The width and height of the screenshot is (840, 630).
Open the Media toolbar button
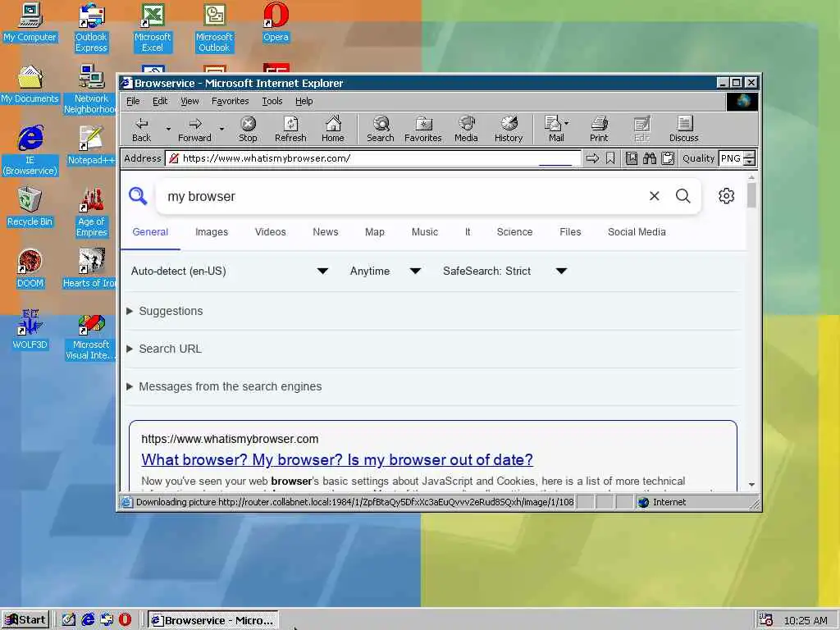[x=466, y=130]
